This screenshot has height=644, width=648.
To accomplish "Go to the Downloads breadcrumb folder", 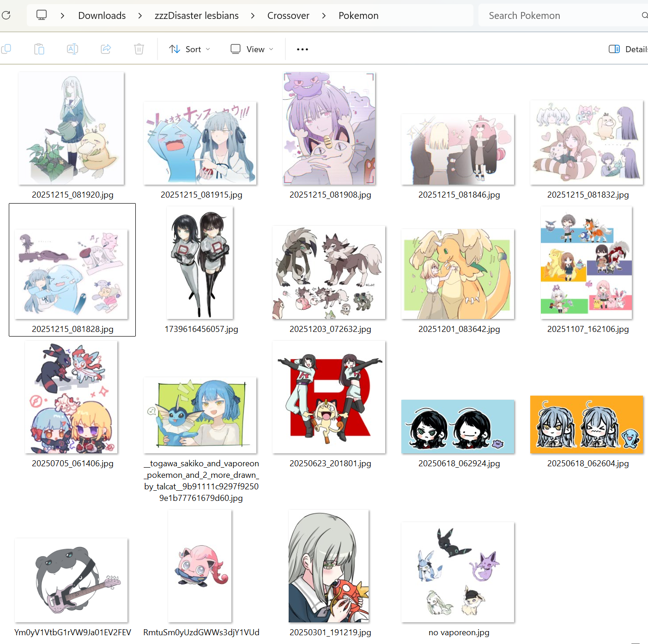I will point(102,16).
